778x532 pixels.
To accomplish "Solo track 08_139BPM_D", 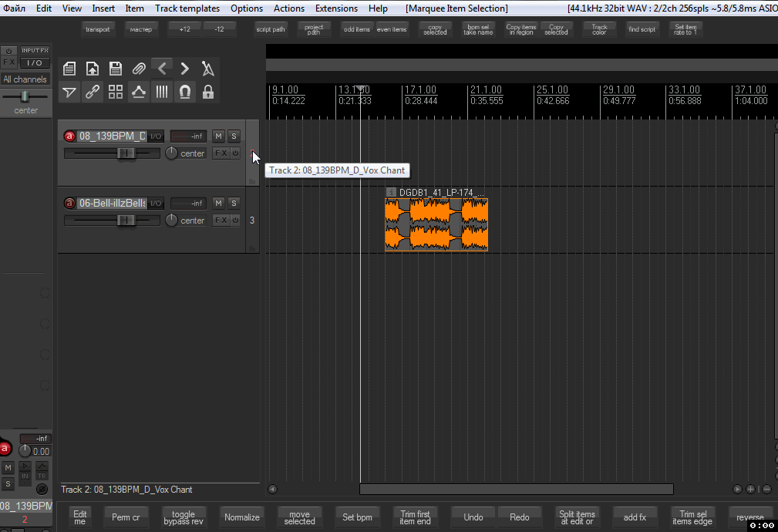I will 234,136.
